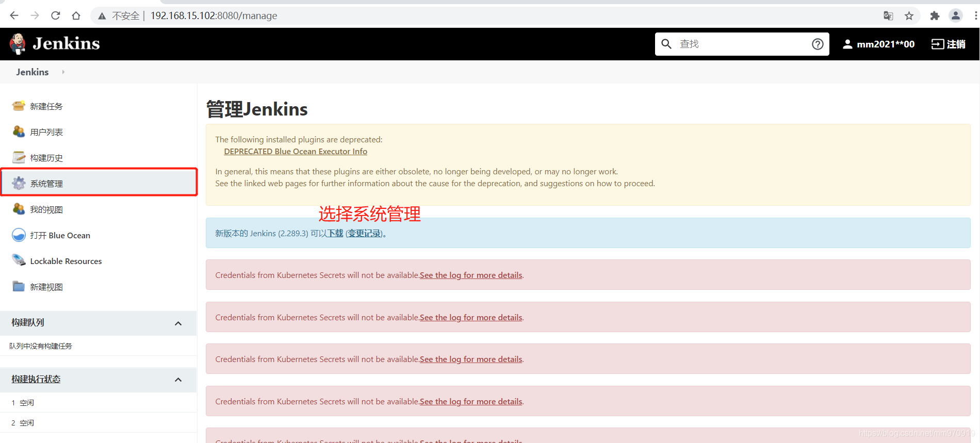Open the first 'See the log for more details' link

(471, 275)
